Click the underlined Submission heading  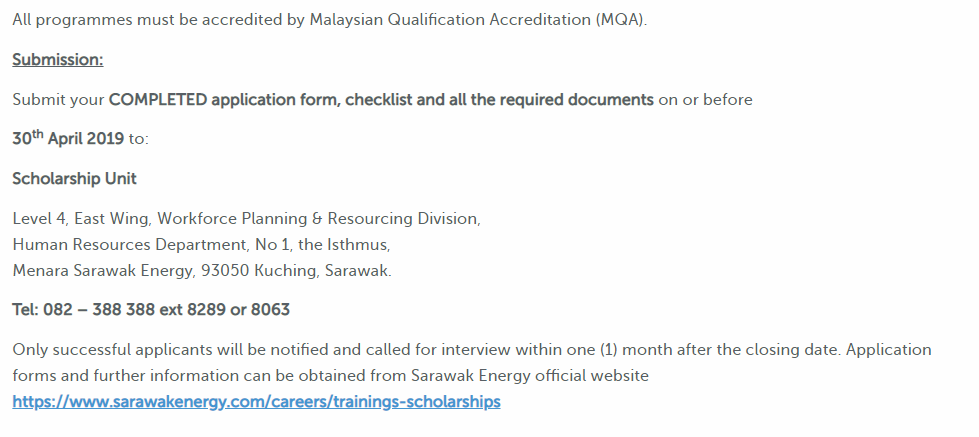click(57, 60)
